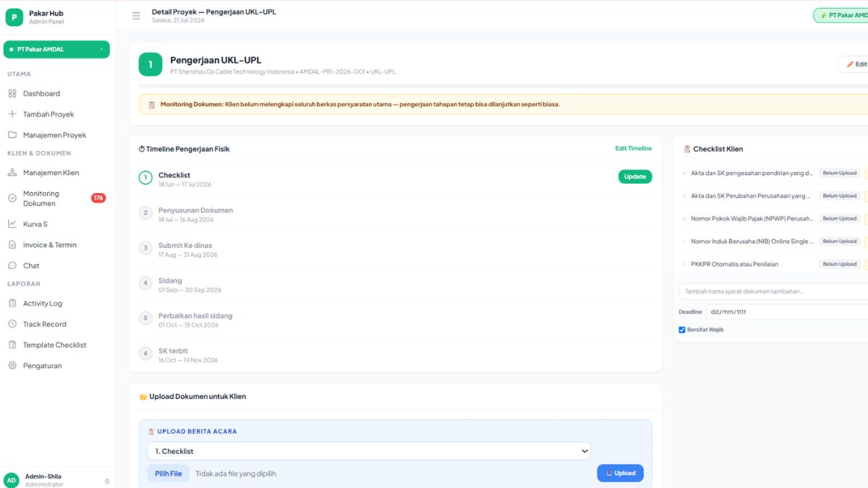
Task: Open the PT Pakar AMDAL company dropdown
Action: (56, 49)
